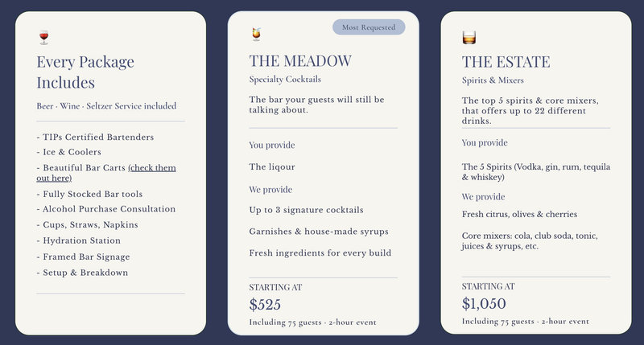Click Fresh citrus, olives & cherries text
The width and height of the screenshot is (644, 345).
click(x=519, y=214)
